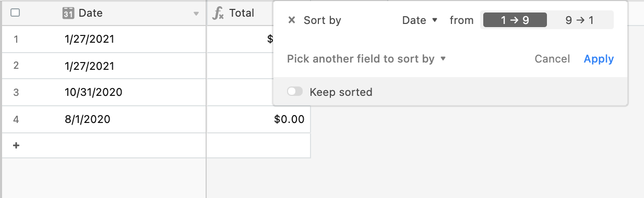Viewport: 644px width, 198px height.
Task: Enable the Keep sorted toggle
Action: coord(295,92)
